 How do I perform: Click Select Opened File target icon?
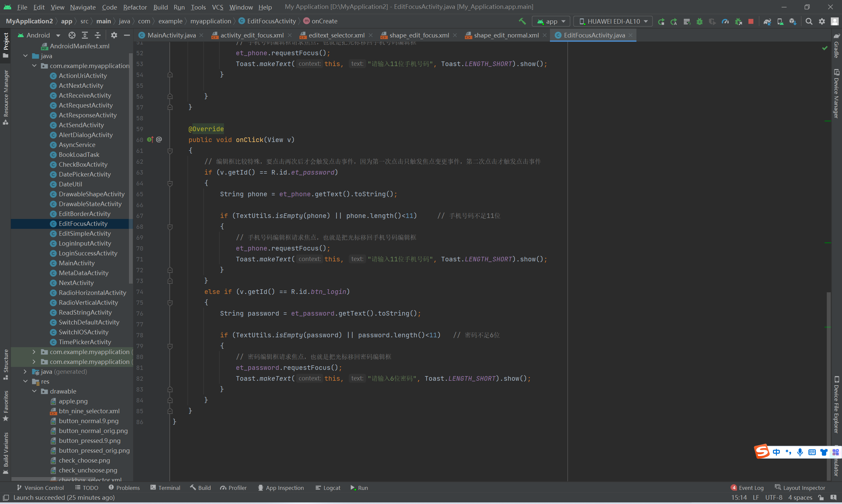[x=72, y=35]
